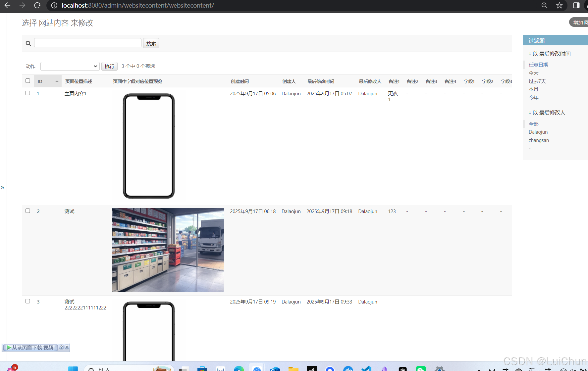Sort by 字段2 column header
The width and height of the screenshot is (588, 371).
click(x=487, y=81)
